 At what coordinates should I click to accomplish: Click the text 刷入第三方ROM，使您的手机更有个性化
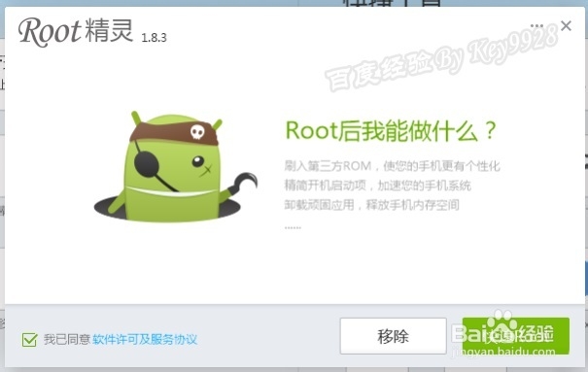(x=393, y=166)
